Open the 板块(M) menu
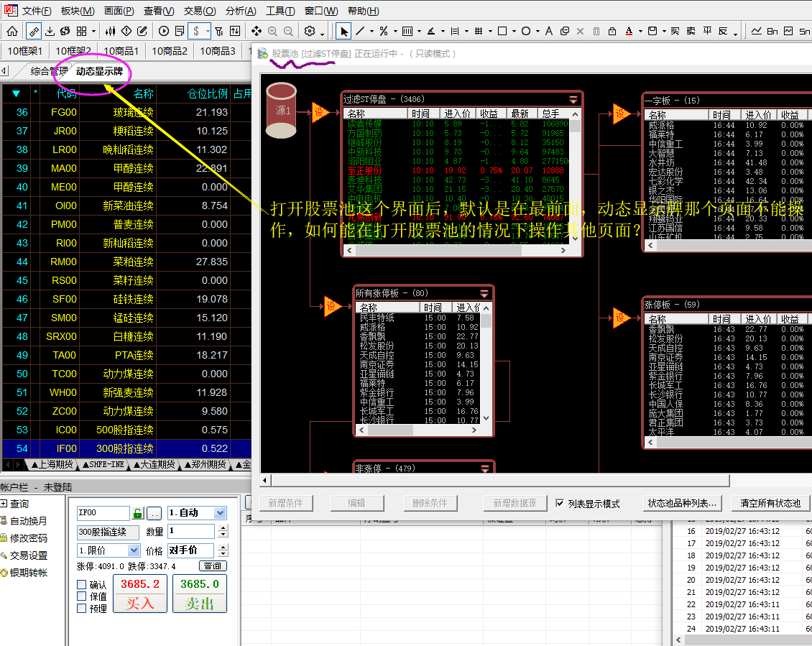This screenshot has width=812, height=646. [x=77, y=11]
